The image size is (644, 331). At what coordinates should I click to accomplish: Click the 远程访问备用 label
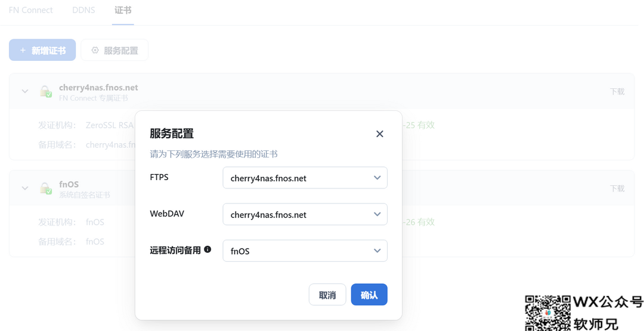175,250
